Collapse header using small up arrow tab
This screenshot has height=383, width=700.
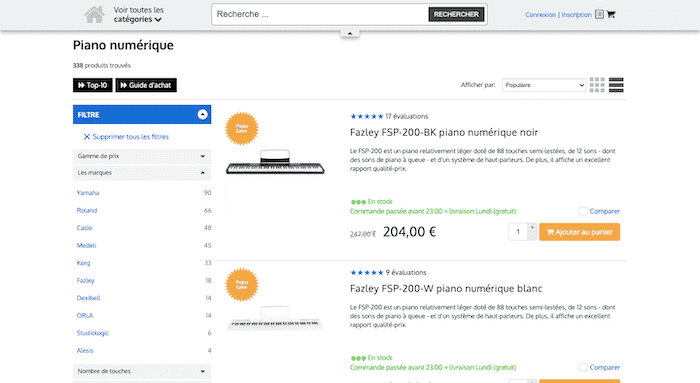[350, 33]
